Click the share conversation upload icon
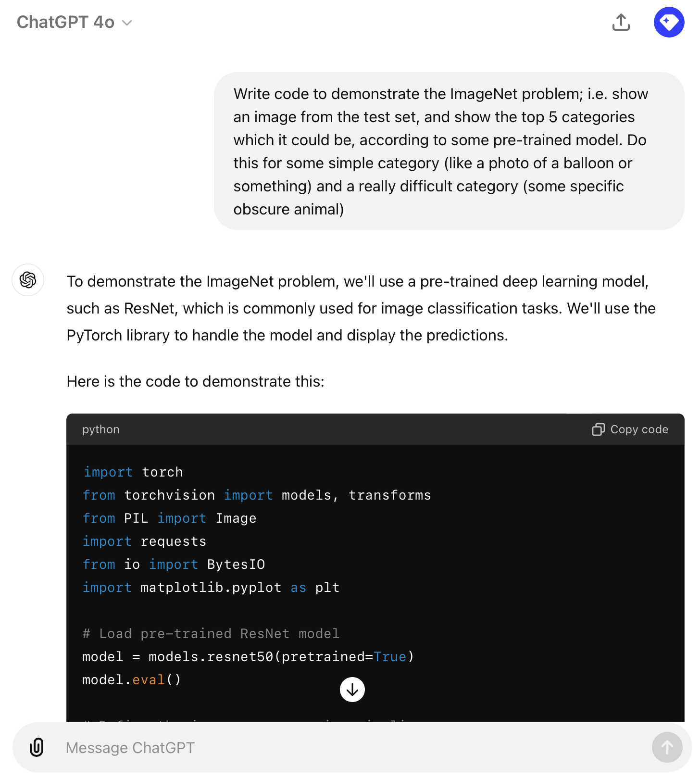700x779 pixels. click(x=621, y=22)
